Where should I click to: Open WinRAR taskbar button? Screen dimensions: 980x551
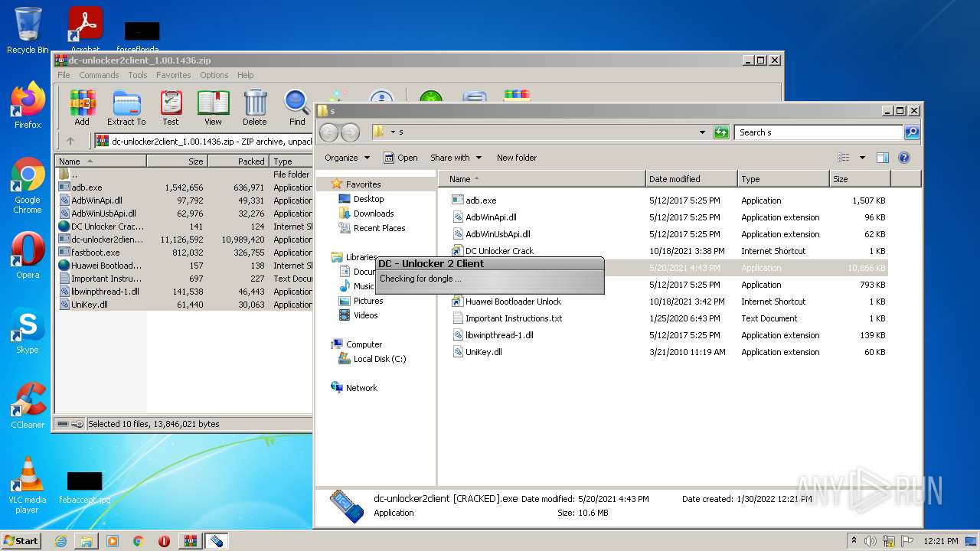[190, 541]
